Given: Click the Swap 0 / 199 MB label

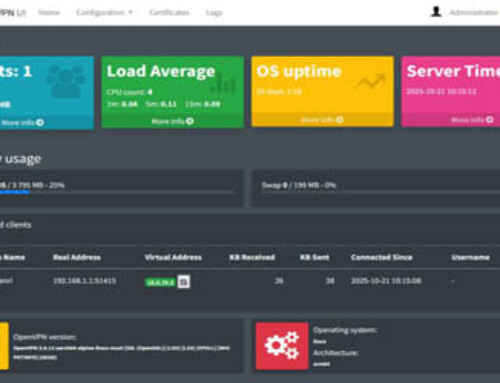Looking at the screenshot, I should pyautogui.click(x=299, y=185).
